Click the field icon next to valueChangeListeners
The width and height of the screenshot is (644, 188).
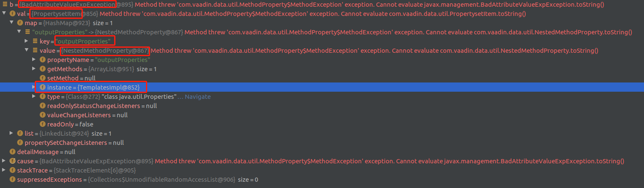(43, 115)
